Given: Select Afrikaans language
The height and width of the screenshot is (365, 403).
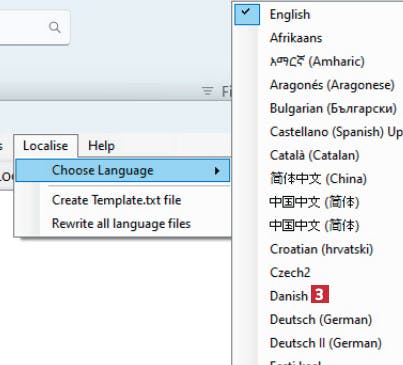Looking at the screenshot, I should pos(296,38).
